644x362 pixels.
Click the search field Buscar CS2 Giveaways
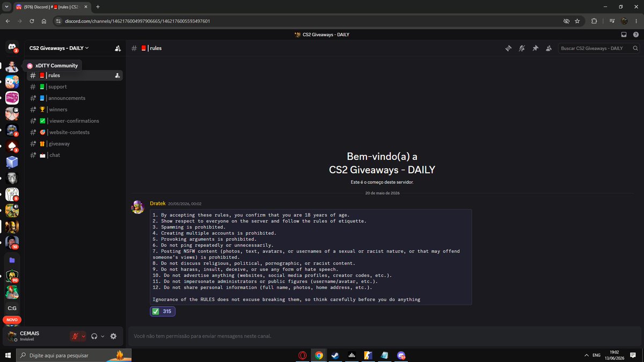tap(599, 48)
